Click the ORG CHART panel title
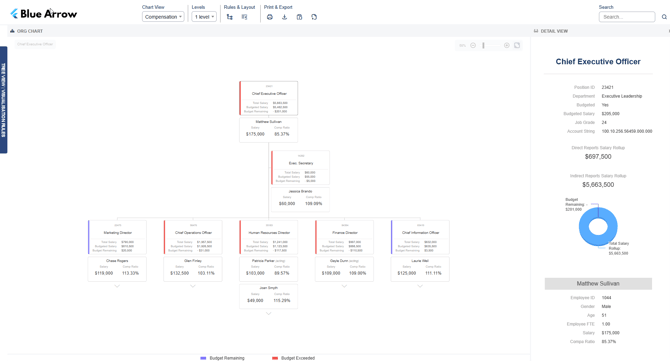The width and height of the screenshot is (670, 361). [30, 31]
